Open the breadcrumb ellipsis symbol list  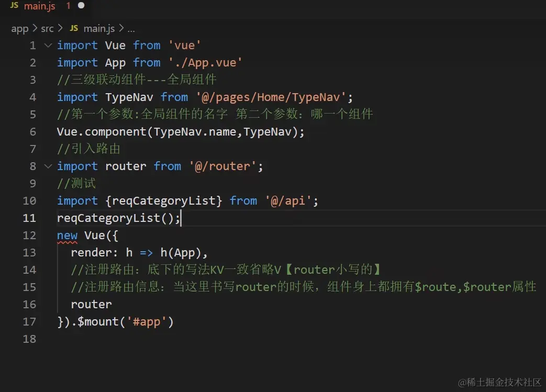point(131,29)
